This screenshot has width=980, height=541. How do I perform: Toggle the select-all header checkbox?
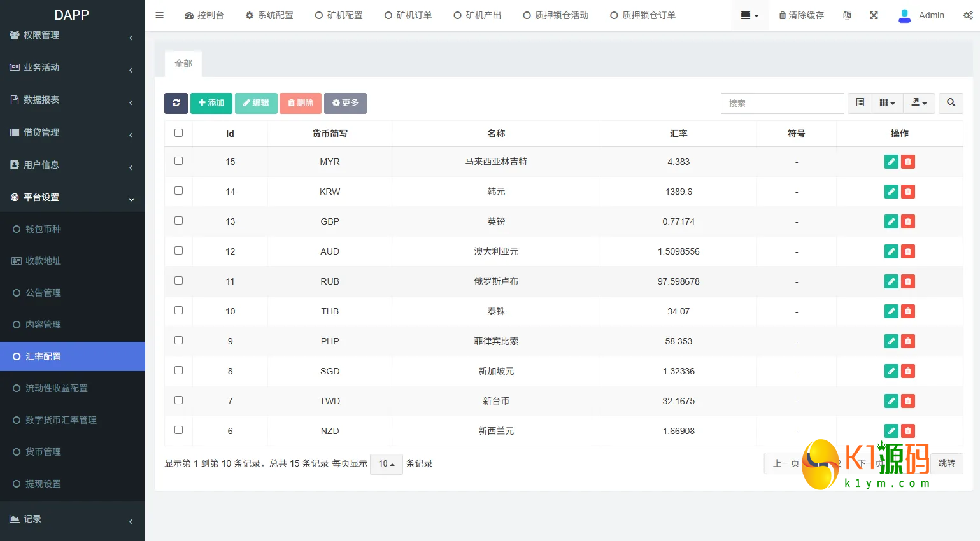pos(178,133)
